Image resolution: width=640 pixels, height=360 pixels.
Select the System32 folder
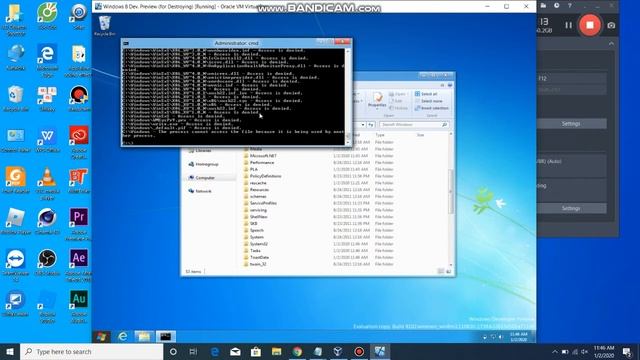258,244
